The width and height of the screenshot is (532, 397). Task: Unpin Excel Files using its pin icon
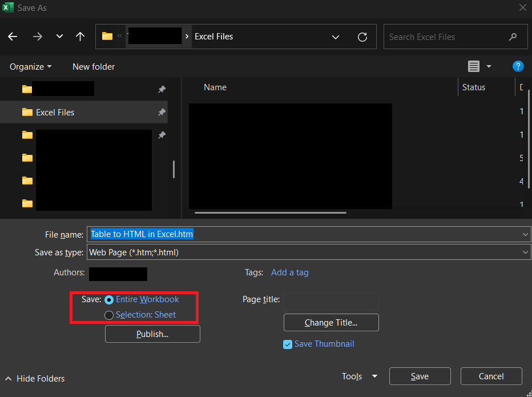[162, 112]
